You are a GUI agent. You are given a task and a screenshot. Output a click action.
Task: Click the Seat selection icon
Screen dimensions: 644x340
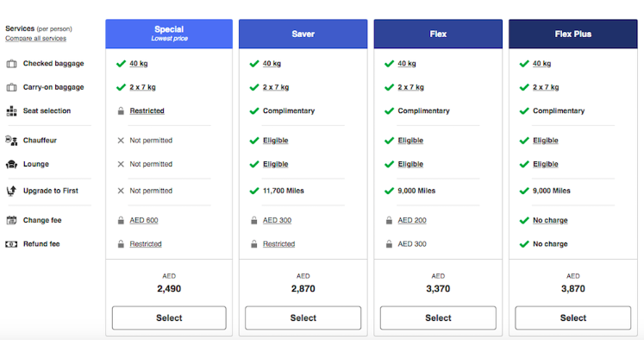(x=11, y=111)
